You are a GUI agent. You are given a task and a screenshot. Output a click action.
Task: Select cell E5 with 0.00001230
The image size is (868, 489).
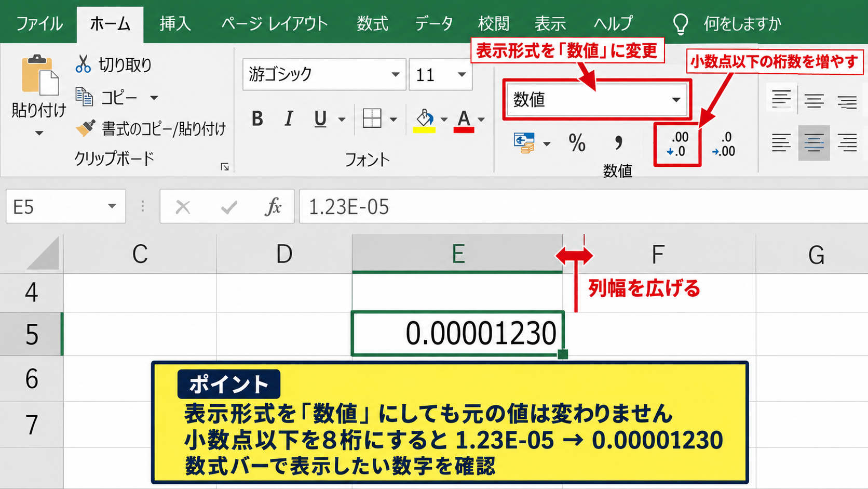tap(457, 334)
